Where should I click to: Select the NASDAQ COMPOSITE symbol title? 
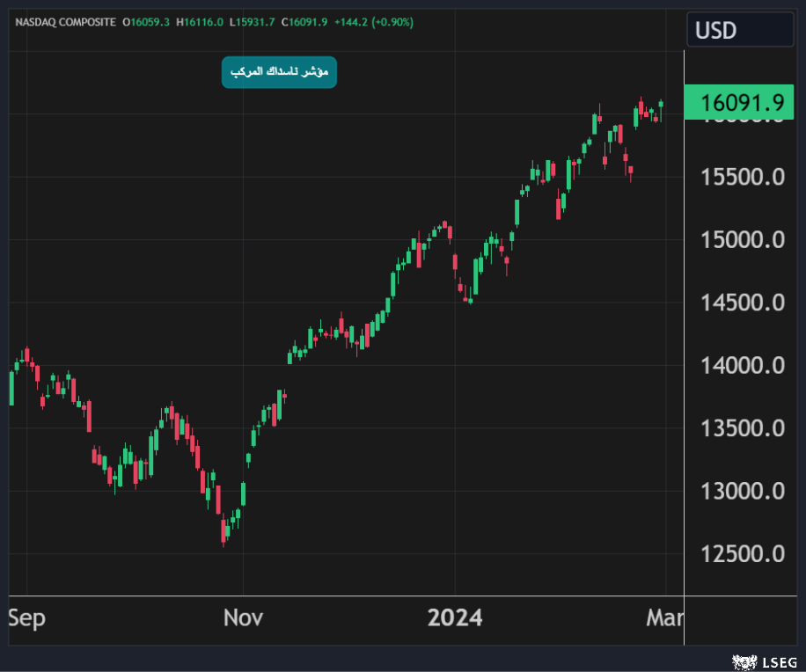(x=66, y=21)
